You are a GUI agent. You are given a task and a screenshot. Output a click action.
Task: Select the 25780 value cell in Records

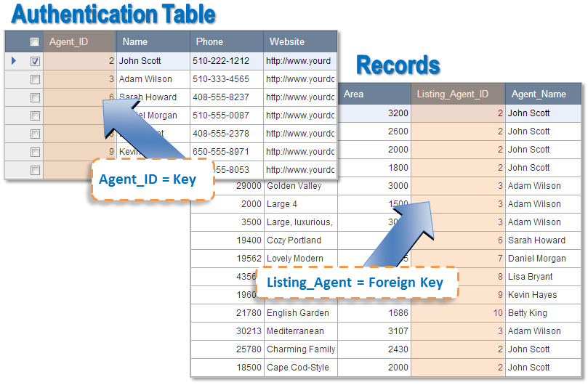[227, 349]
